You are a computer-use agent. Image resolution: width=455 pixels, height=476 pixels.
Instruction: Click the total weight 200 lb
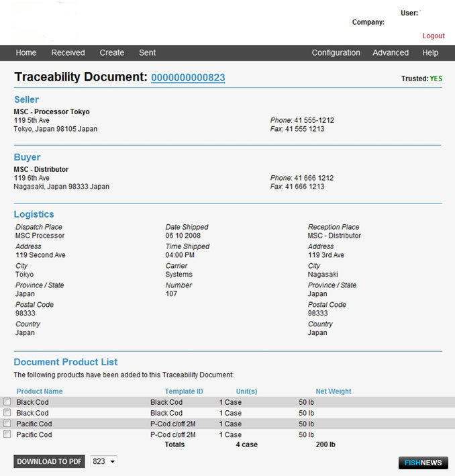(x=325, y=444)
